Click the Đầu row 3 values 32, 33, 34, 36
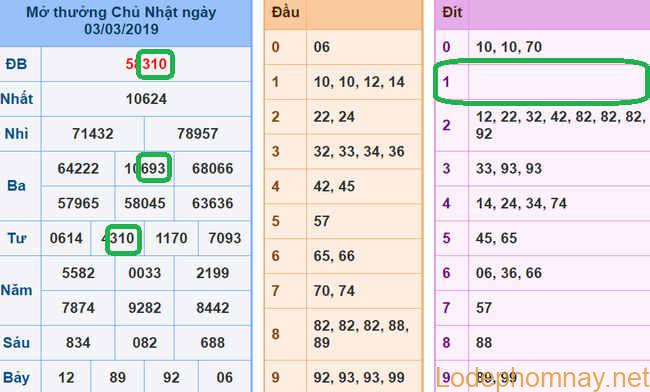 (x=359, y=152)
